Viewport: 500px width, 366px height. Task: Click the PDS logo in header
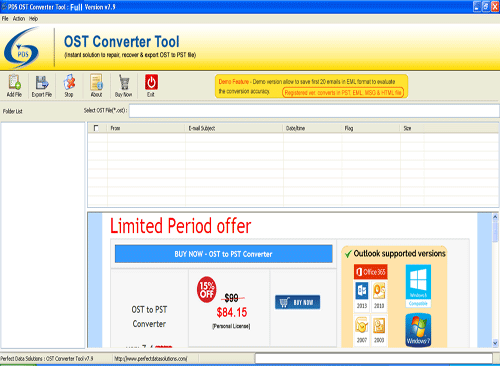coord(22,48)
